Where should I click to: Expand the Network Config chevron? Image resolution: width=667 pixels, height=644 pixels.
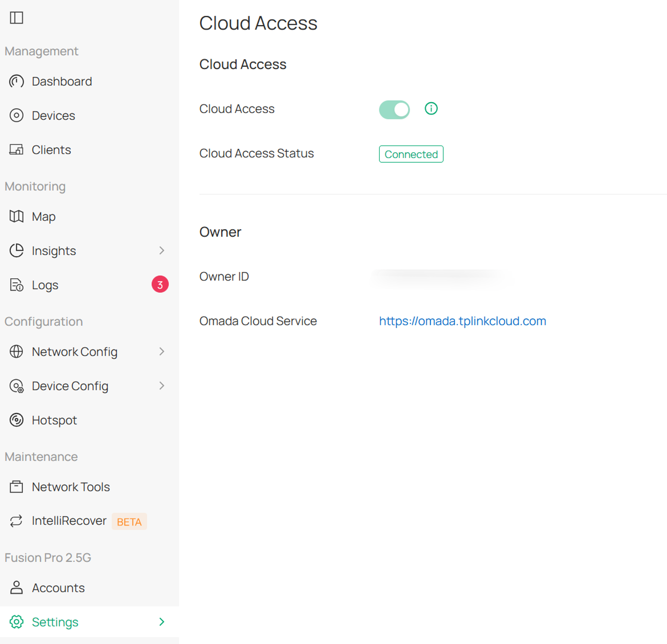coord(162,352)
